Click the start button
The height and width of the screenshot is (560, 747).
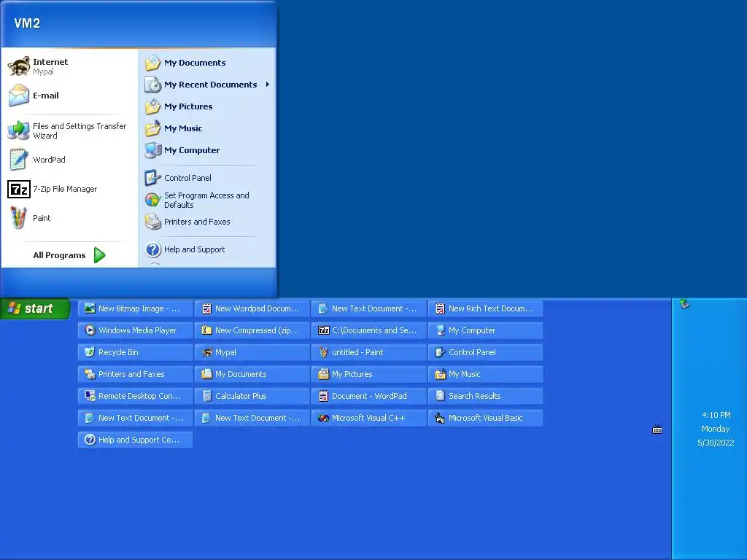35,308
